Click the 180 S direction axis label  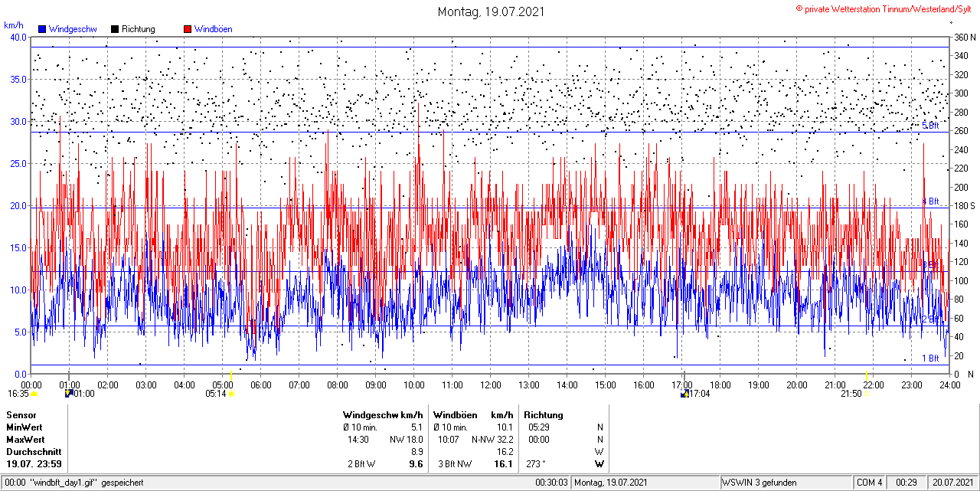[965, 205]
